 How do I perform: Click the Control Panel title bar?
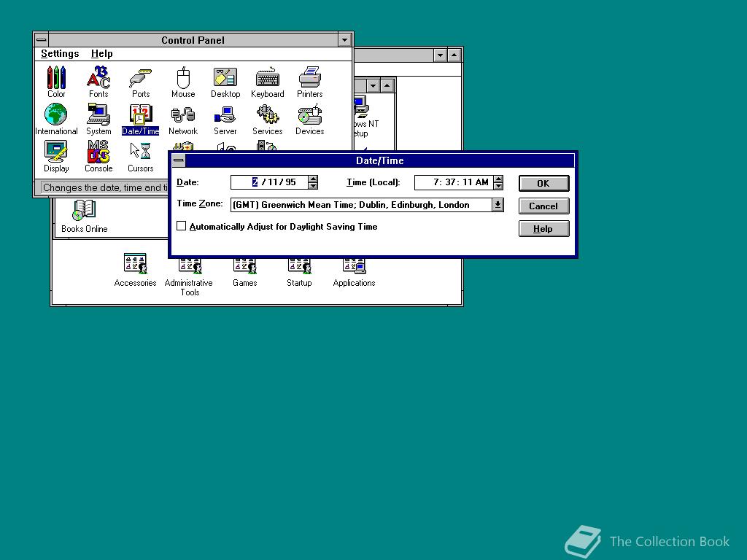pyautogui.click(x=193, y=40)
